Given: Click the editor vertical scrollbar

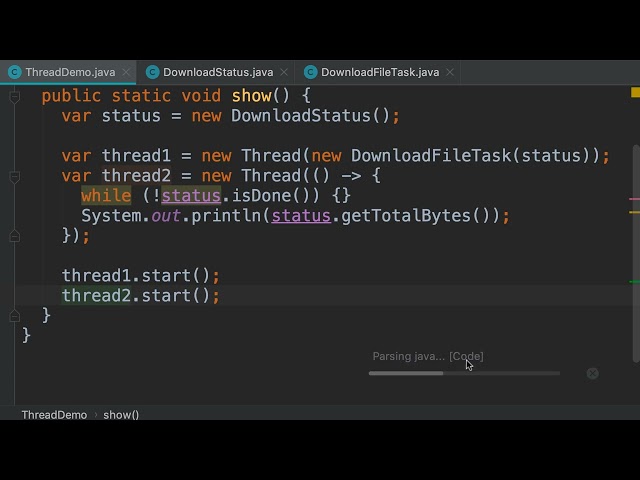Looking at the screenshot, I should tap(636, 253).
